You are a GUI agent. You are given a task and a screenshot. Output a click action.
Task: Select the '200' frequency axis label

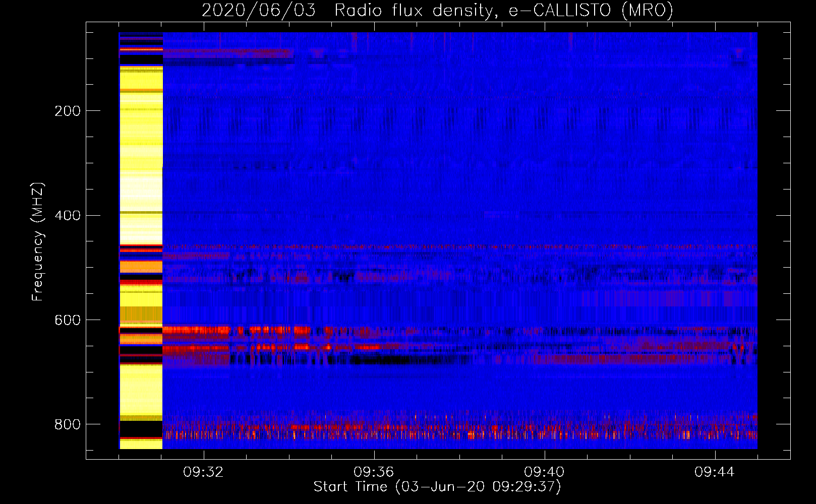click(68, 111)
